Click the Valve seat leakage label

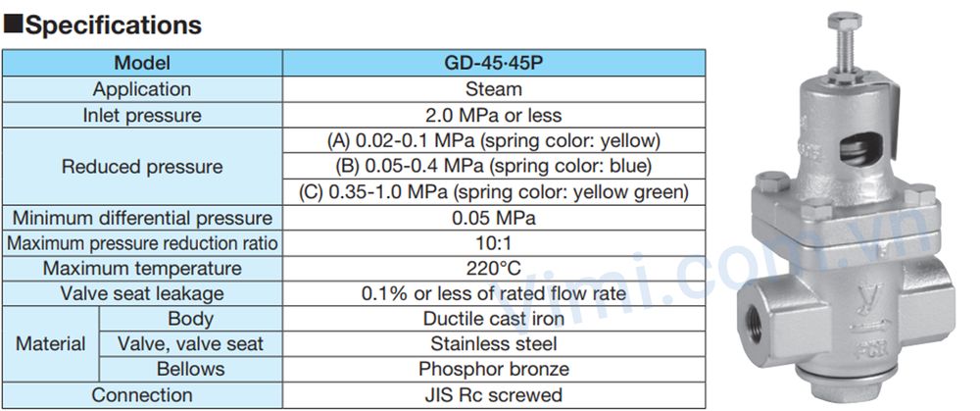[x=142, y=293]
